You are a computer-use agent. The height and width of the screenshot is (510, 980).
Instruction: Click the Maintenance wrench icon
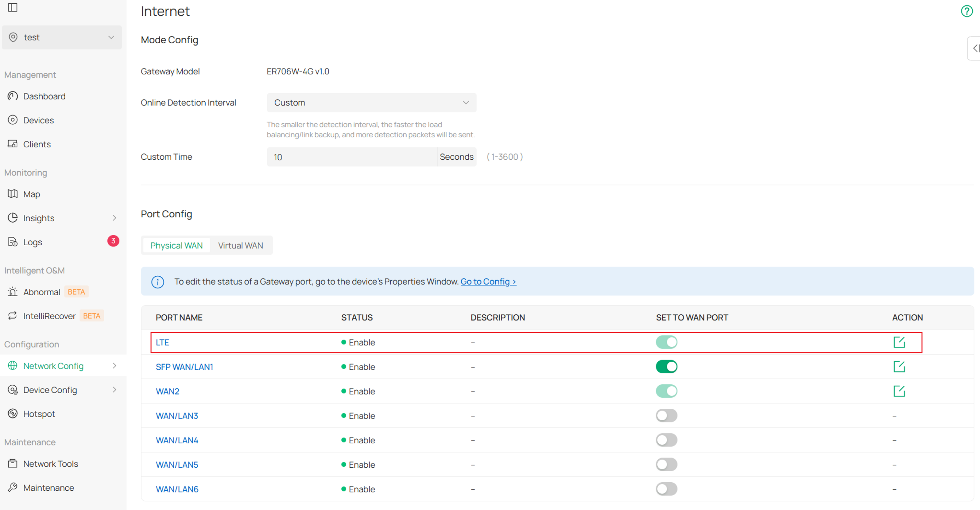click(x=13, y=487)
